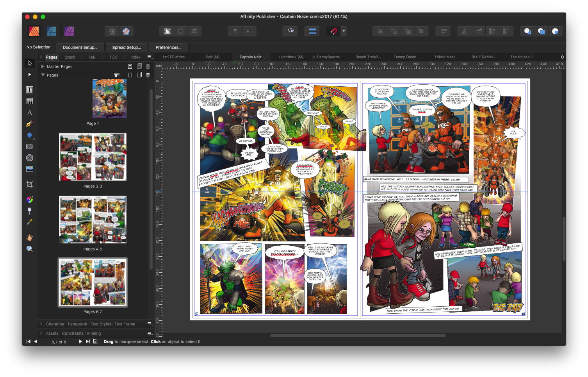Toggle the crossed box toolbar button

click(194, 31)
